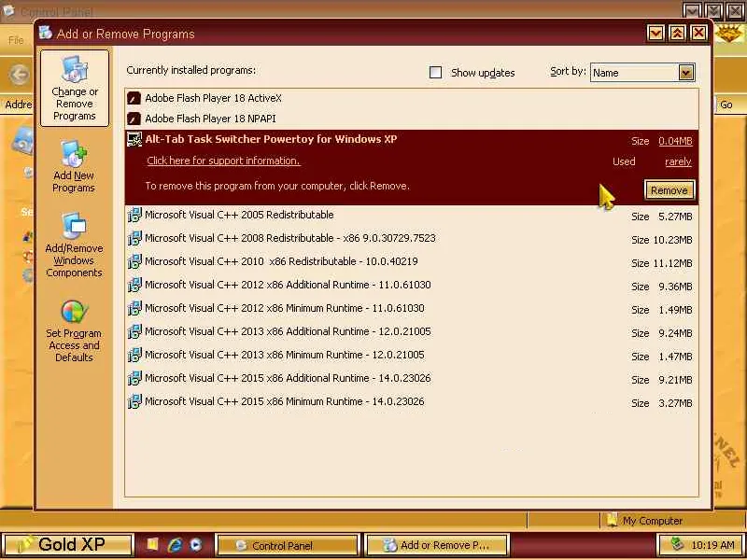Click the Visual C++ 2015 Minimum Runtime icon
Screen dimensions: 747x560
[134, 402]
